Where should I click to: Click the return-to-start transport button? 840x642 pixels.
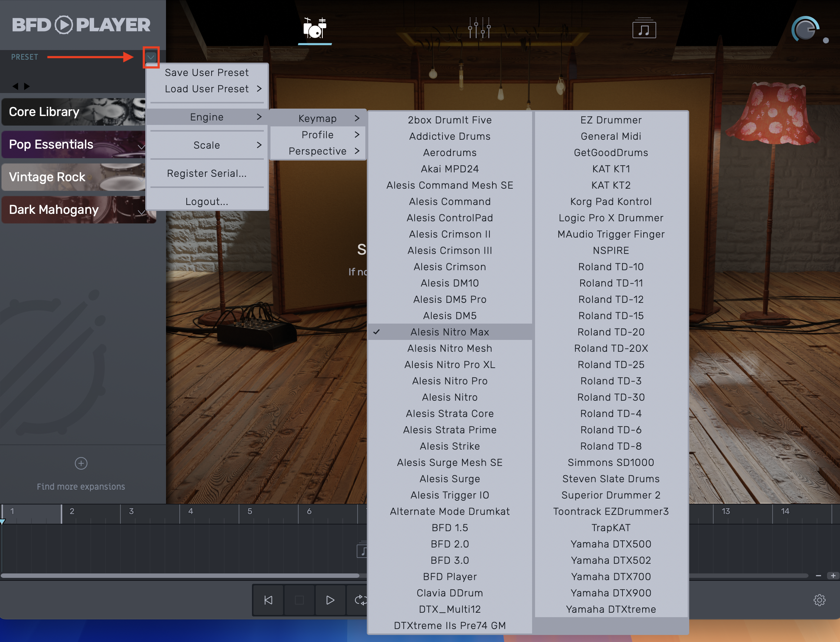(268, 600)
